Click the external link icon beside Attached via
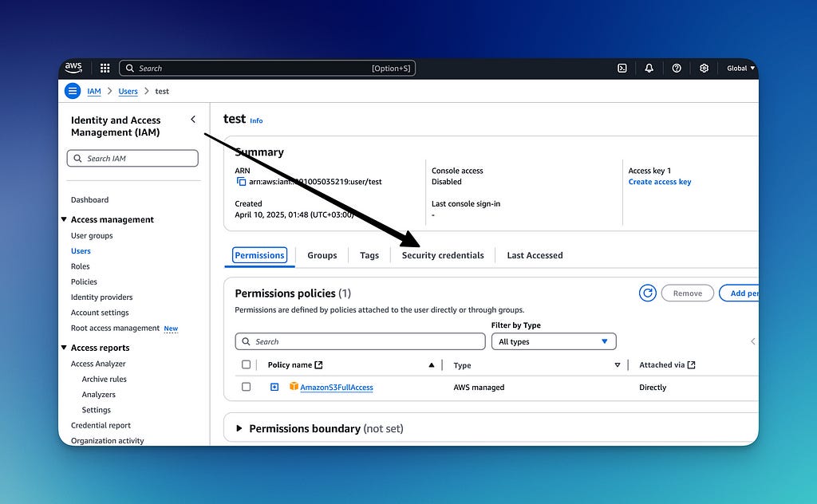The height and width of the screenshot is (504, 817). pos(692,365)
